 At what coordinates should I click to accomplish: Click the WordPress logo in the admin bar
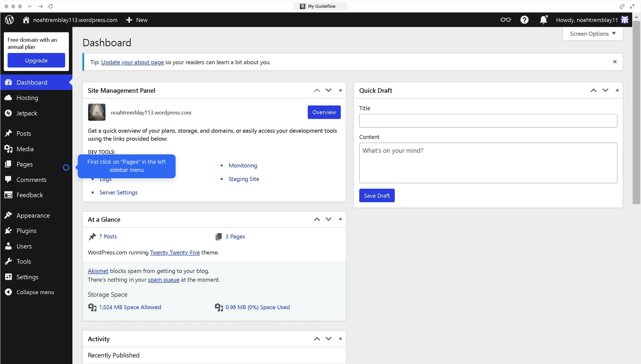click(9, 20)
